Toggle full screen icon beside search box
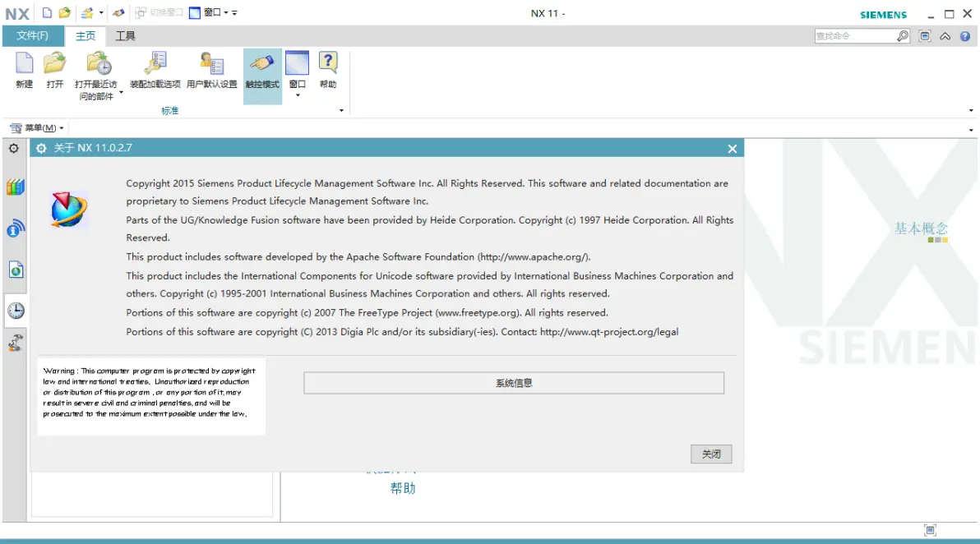The height and width of the screenshot is (544, 980). 925,36
